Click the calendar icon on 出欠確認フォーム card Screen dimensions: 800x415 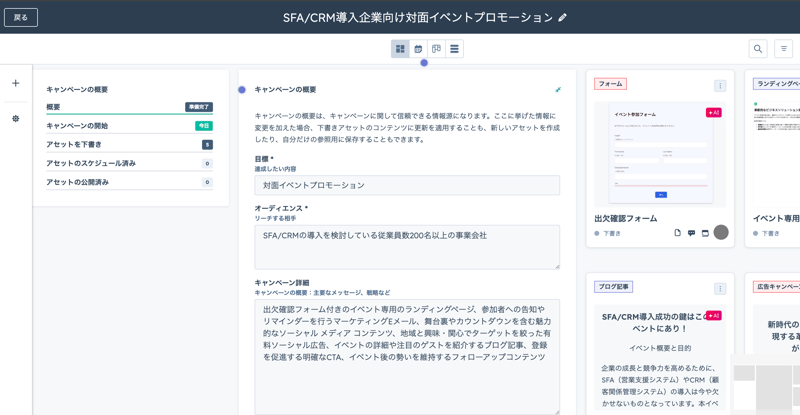(x=705, y=233)
